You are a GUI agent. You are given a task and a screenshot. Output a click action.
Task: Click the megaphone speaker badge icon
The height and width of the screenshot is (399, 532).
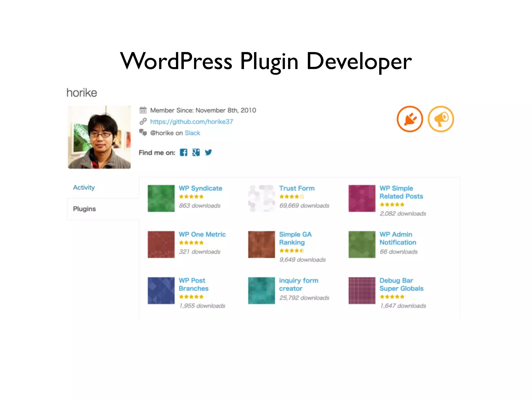click(441, 119)
